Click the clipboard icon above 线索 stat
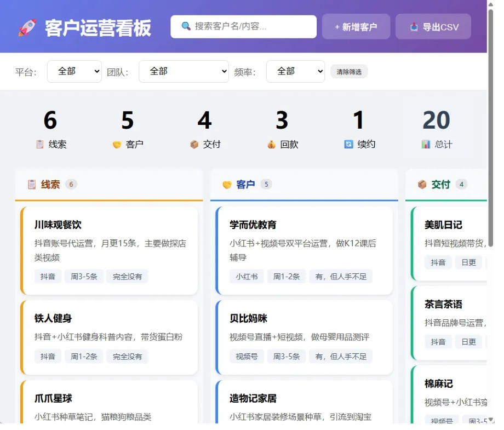 (x=39, y=145)
